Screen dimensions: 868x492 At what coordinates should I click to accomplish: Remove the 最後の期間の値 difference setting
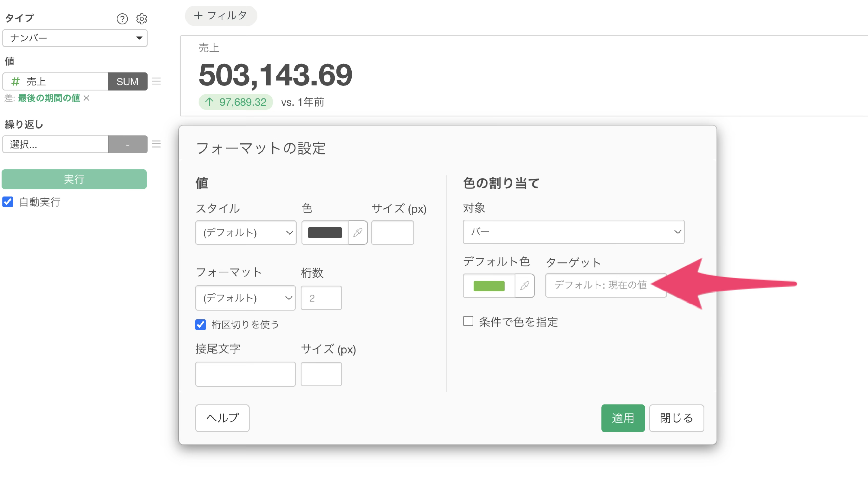point(86,98)
